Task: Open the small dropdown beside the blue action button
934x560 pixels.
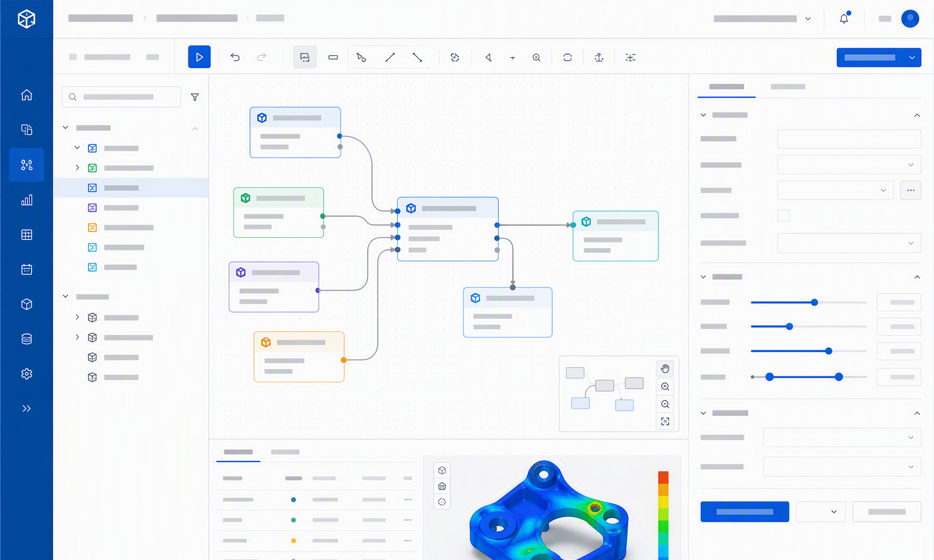Action: 820,512
